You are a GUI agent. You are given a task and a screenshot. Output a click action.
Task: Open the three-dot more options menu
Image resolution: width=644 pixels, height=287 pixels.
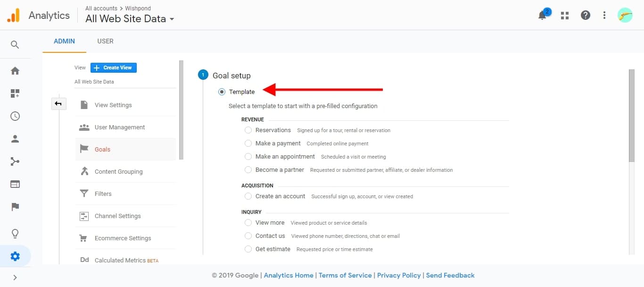tap(604, 16)
